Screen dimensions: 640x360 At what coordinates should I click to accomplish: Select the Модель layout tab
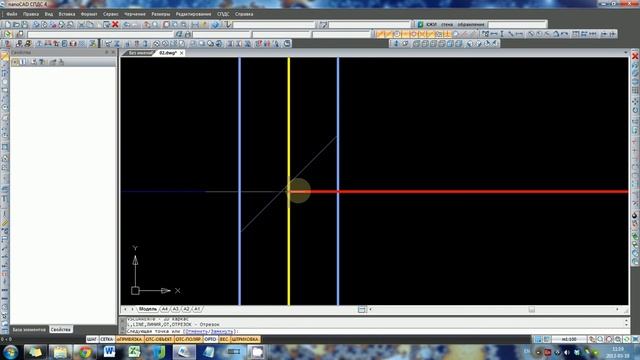pyautogui.click(x=148, y=309)
